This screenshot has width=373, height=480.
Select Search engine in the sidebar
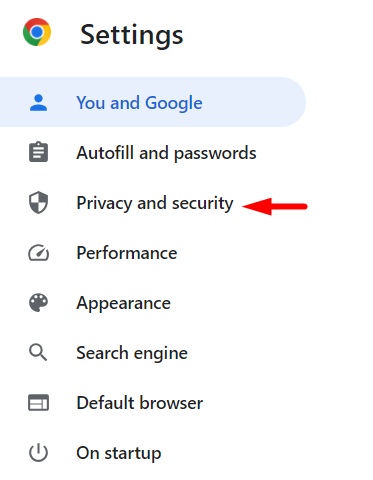click(x=132, y=353)
